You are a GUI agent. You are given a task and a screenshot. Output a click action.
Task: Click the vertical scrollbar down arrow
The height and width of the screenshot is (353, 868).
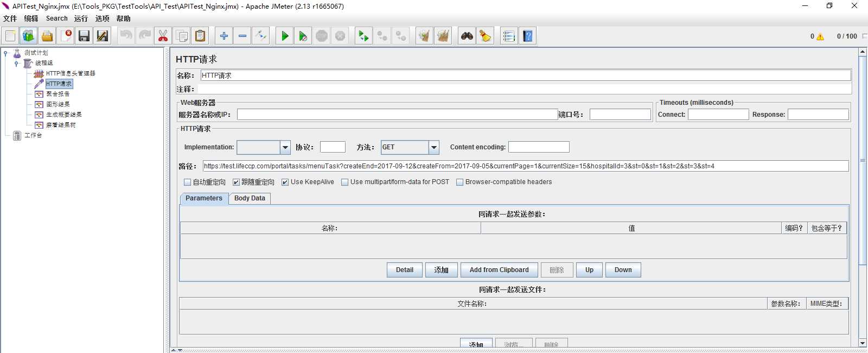pyautogui.click(x=863, y=343)
